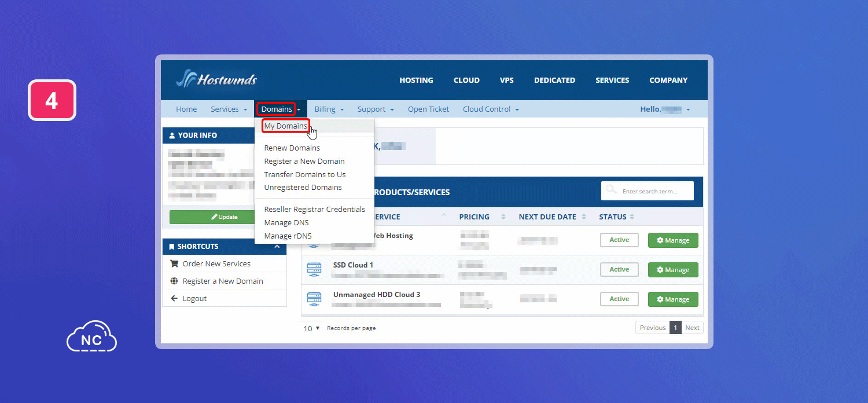Open the VPS top menu
The image size is (868, 403).
tap(506, 80)
